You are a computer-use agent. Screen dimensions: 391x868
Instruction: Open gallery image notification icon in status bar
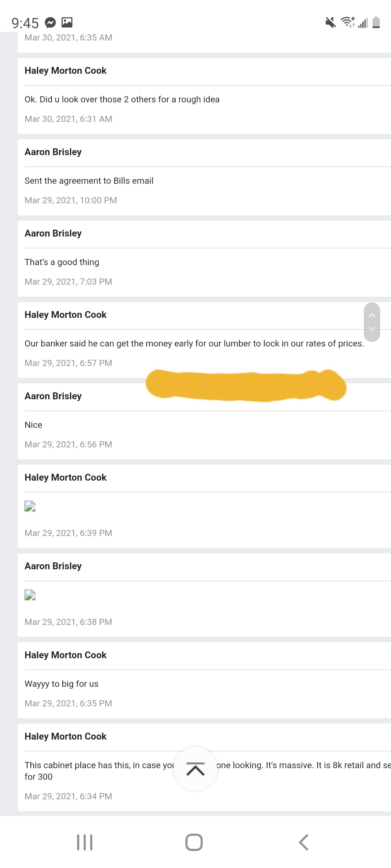coord(67,22)
